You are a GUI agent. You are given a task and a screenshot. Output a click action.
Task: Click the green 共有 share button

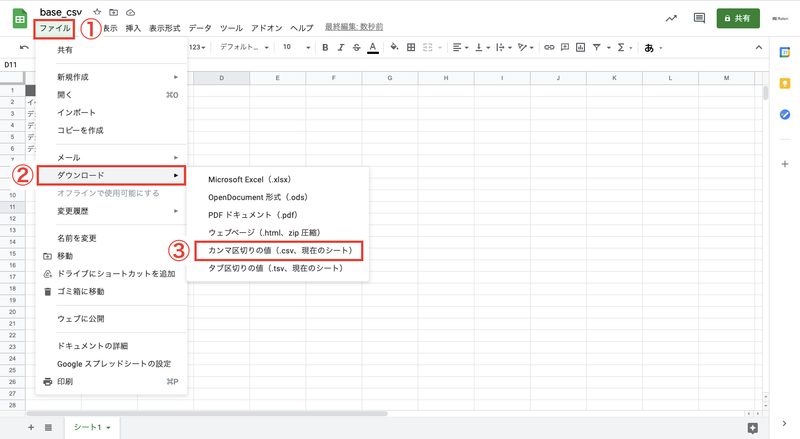point(738,18)
